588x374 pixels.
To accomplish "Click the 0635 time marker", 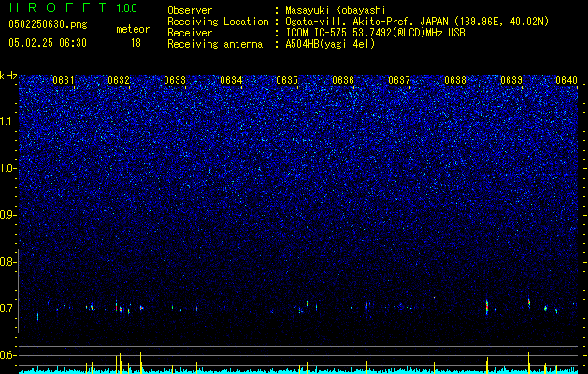I will [287, 80].
